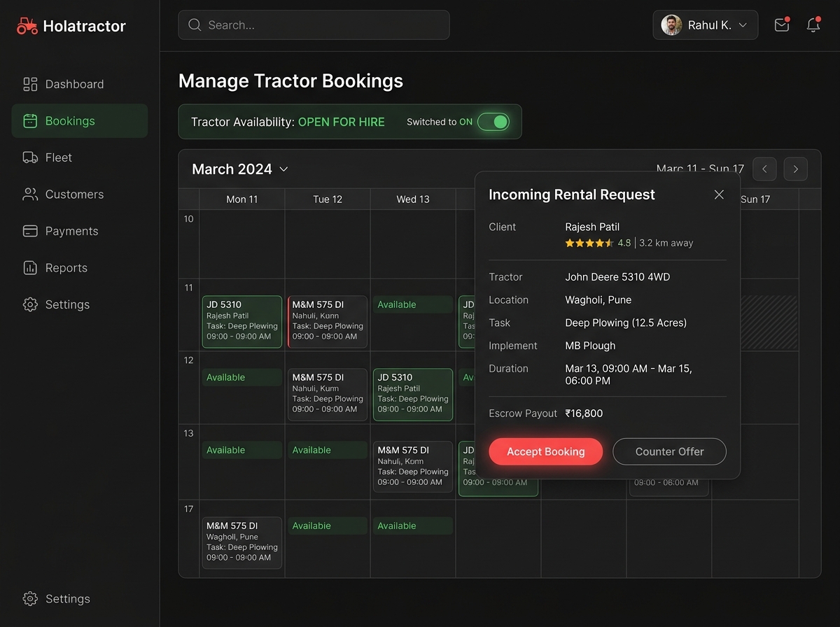Select the Mon 11 day column header
The width and height of the screenshot is (840, 627).
click(x=242, y=199)
